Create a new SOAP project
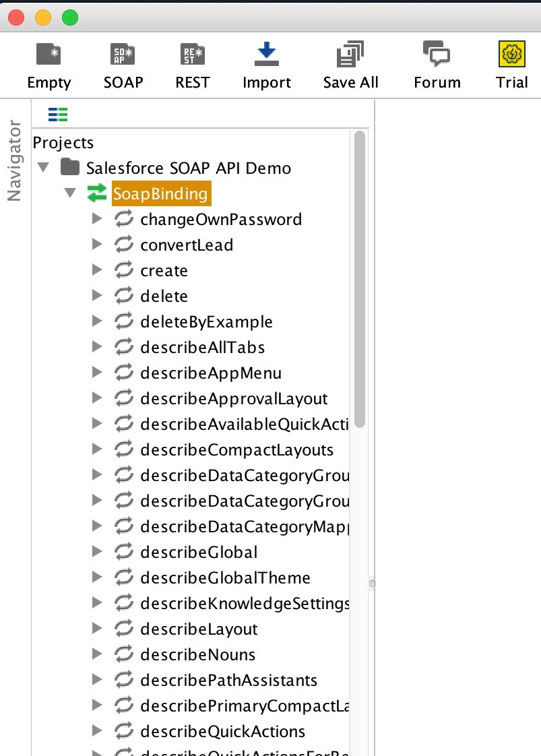This screenshot has width=541, height=756. pyautogui.click(x=123, y=55)
